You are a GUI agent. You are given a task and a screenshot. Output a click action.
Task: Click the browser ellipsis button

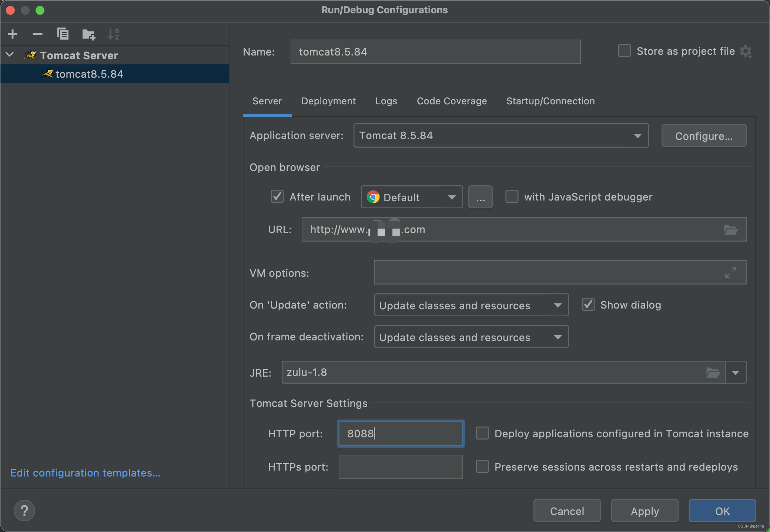(x=480, y=197)
